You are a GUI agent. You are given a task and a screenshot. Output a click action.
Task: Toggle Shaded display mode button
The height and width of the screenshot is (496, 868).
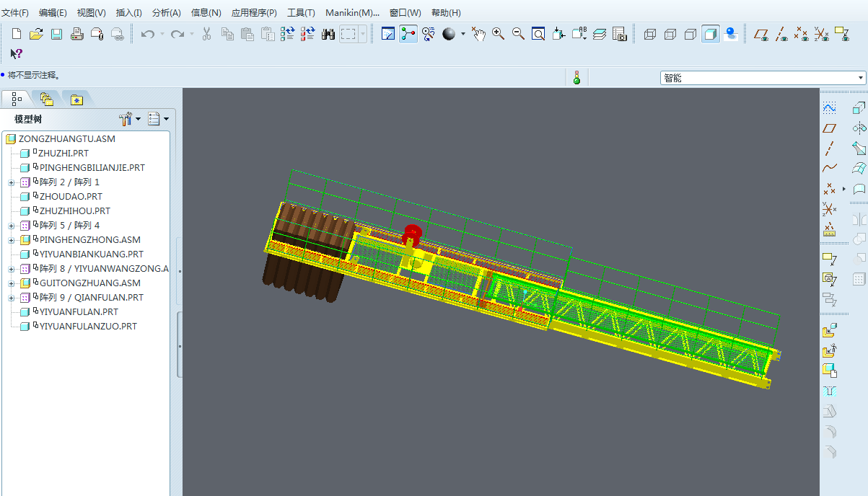[711, 34]
